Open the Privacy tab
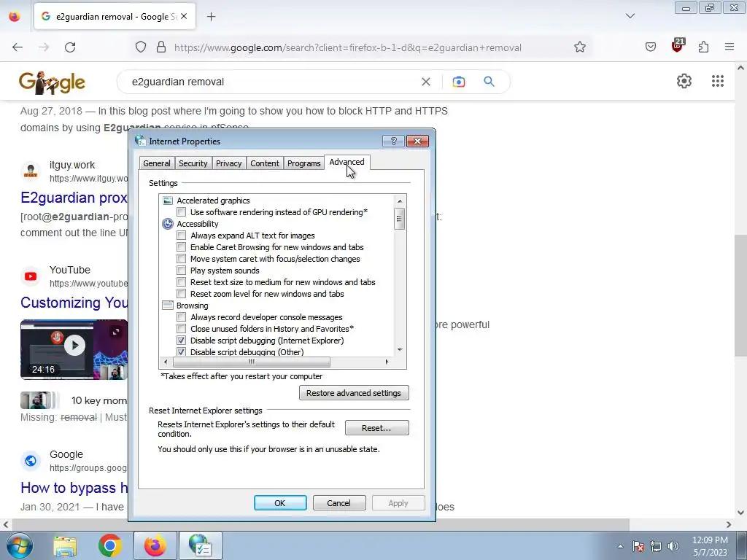This screenshot has height=560, width=747. click(228, 163)
